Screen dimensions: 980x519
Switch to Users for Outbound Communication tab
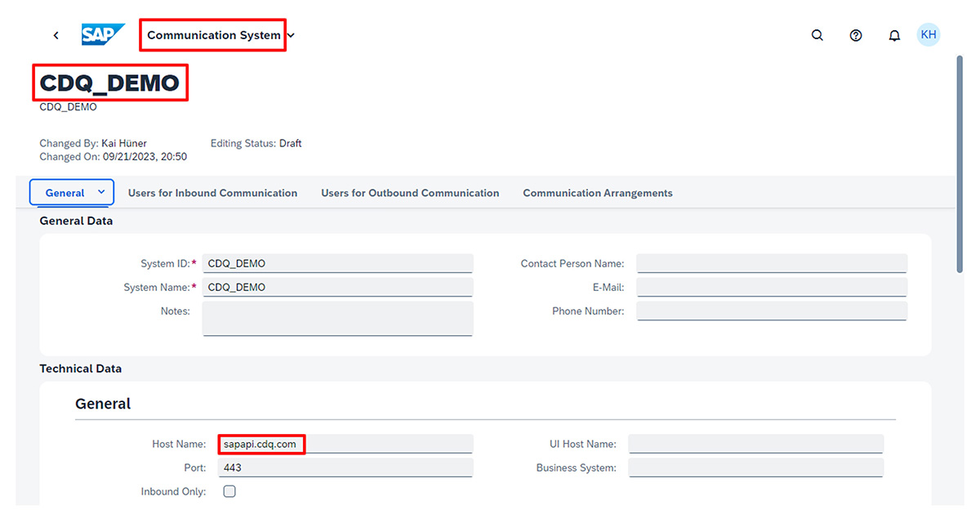tap(410, 193)
